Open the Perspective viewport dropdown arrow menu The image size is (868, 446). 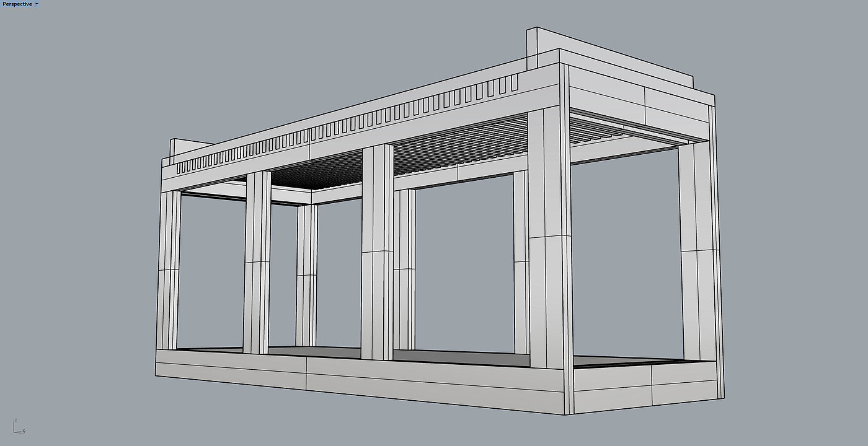click(x=37, y=4)
